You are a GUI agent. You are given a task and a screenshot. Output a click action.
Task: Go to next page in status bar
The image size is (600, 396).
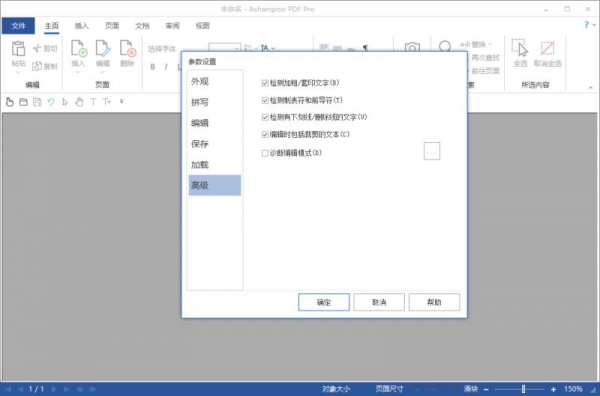coord(54,389)
